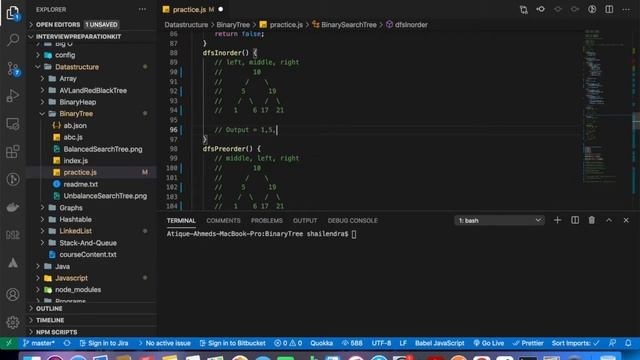Click Sign in to Bitbucket

232,343
